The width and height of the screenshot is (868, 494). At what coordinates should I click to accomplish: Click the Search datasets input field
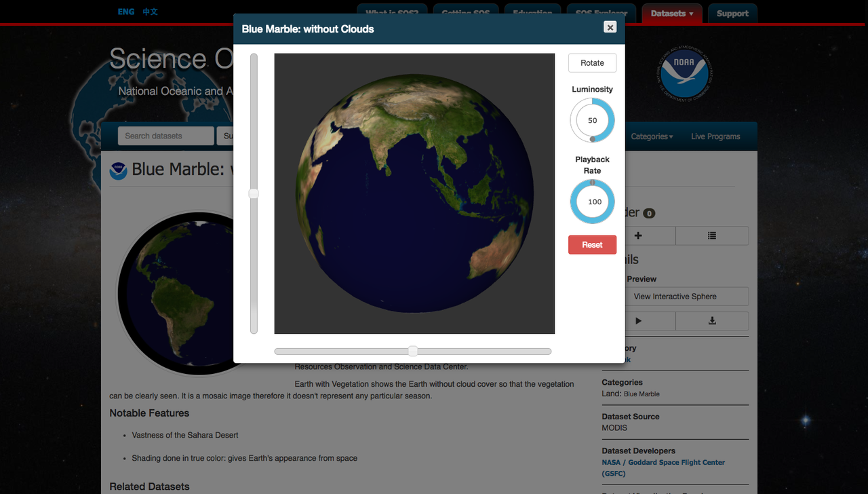[165, 136]
